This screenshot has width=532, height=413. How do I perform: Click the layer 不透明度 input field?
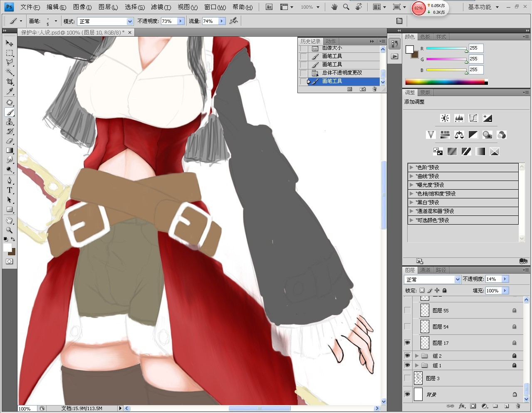pos(493,279)
